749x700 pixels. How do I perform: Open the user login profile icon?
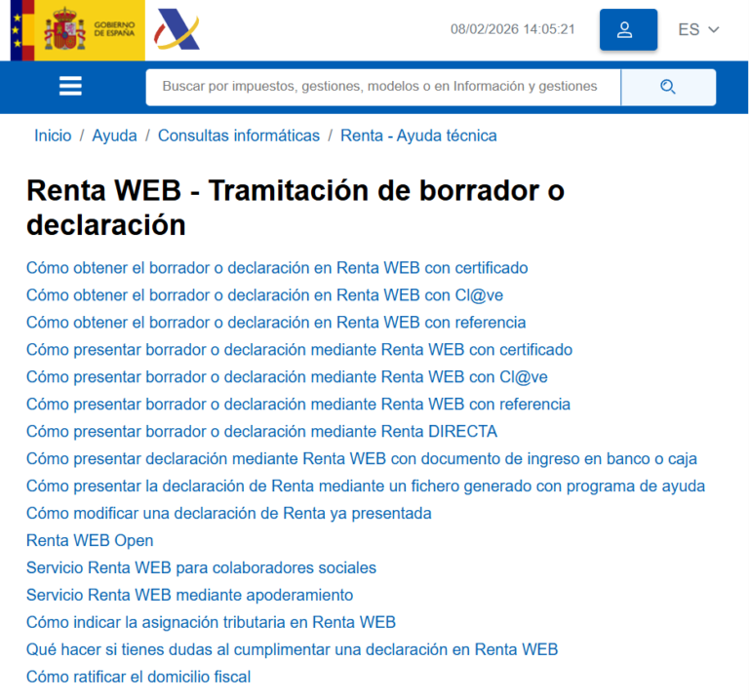pyautogui.click(x=628, y=29)
